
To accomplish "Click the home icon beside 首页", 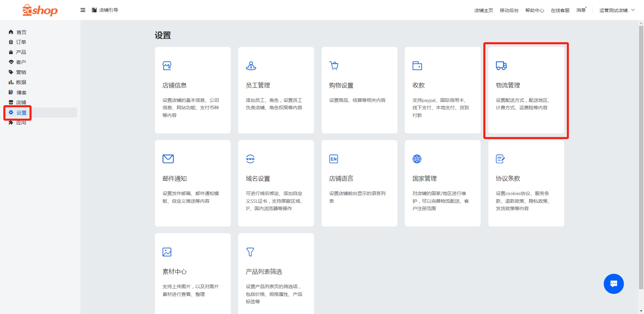I will (x=11, y=32).
